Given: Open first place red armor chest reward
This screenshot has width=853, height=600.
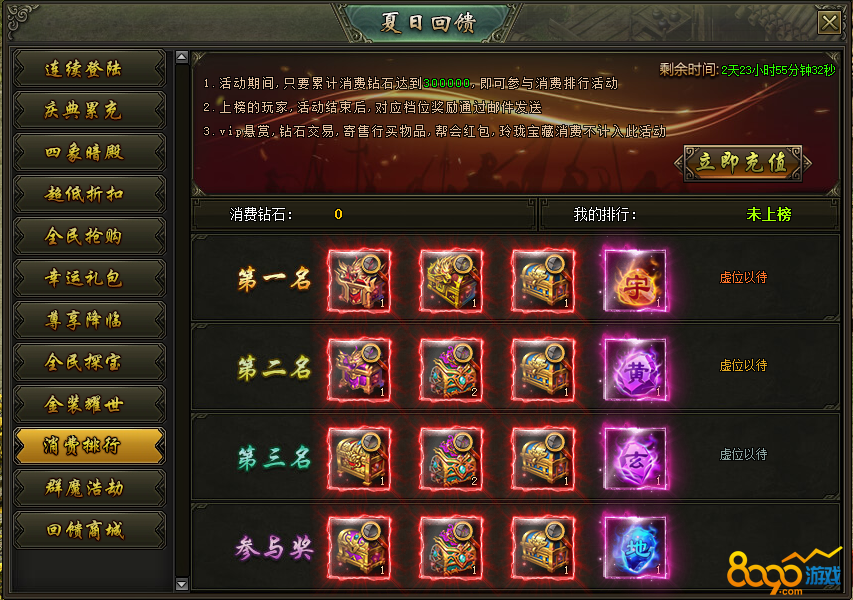Looking at the screenshot, I should 359,281.
